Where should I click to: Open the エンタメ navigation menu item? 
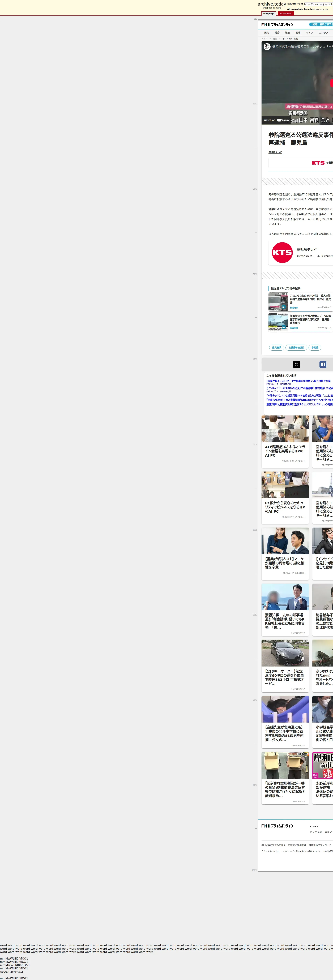pyautogui.click(x=323, y=33)
